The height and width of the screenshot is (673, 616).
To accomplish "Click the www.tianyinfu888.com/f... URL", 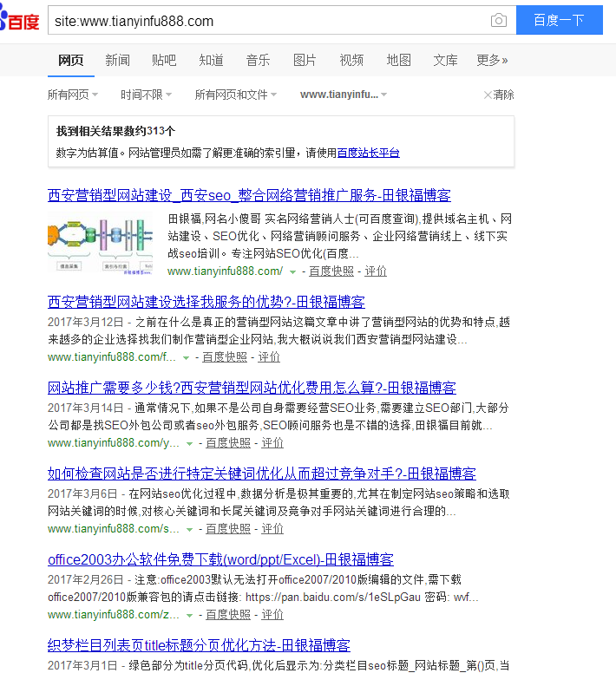I will (x=112, y=357).
